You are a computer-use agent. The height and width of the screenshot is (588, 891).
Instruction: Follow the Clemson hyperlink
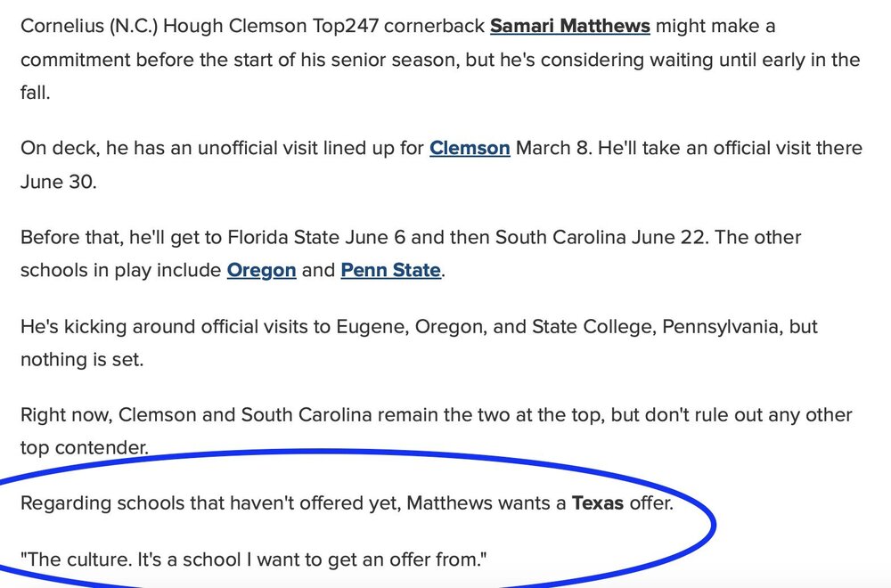pyautogui.click(x=470, y=147)
